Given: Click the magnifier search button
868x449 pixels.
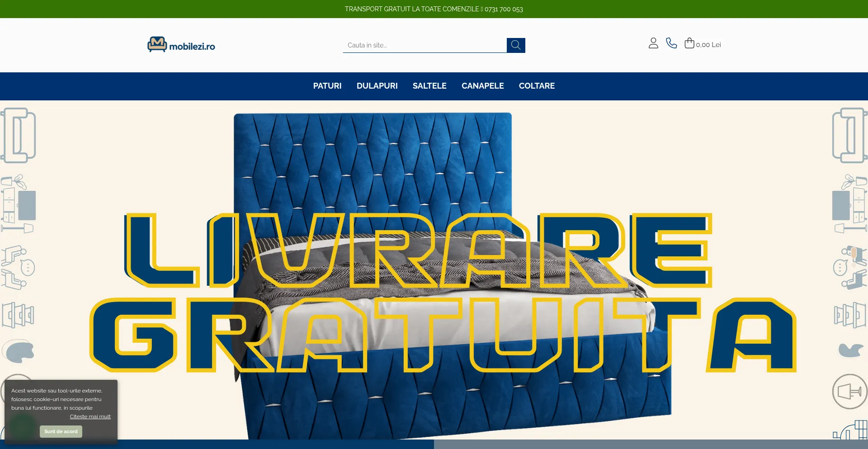Looking at the screenshot, I should (515, 45).
